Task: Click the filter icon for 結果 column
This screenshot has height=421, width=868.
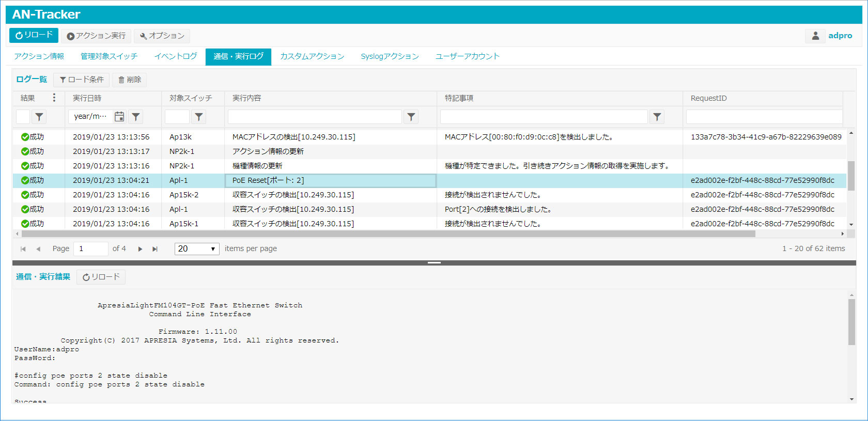Action: click(x=39, y=117)
